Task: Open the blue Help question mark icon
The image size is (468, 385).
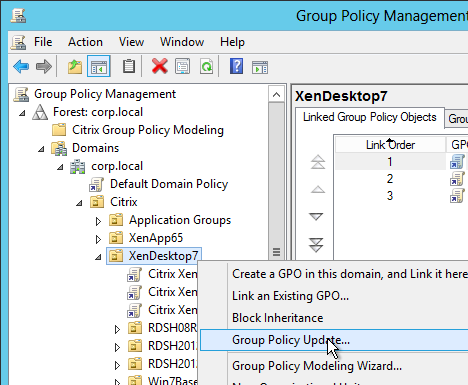Action: click(236, 66)
